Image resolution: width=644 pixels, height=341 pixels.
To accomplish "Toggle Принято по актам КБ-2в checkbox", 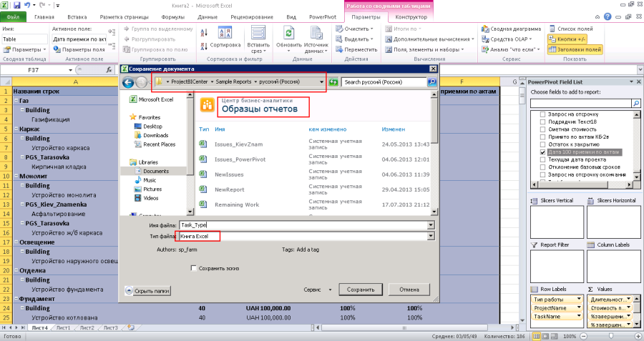I will coord(542,137).
